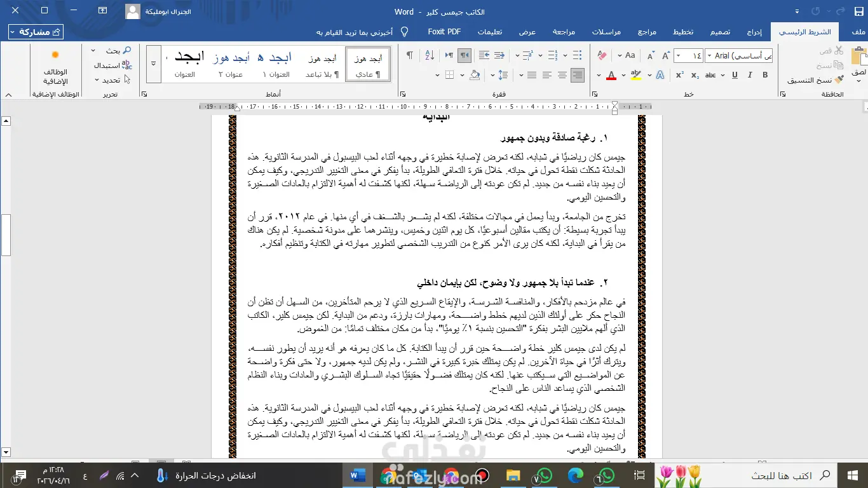
Task: Expand the Styles gallery More arrow
Action: (153, 64)
